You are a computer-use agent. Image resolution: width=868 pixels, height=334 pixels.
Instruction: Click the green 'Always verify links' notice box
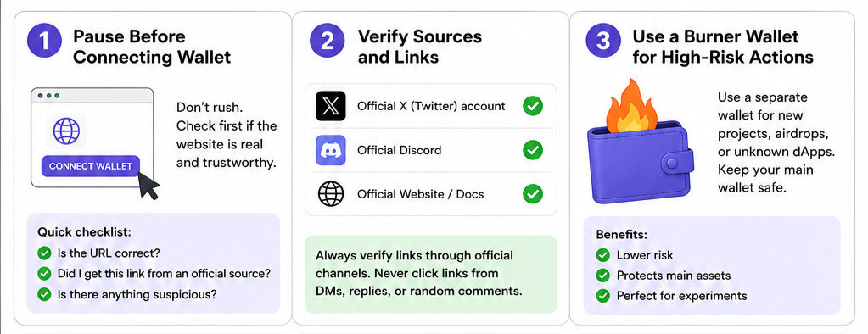pos(431,275)
